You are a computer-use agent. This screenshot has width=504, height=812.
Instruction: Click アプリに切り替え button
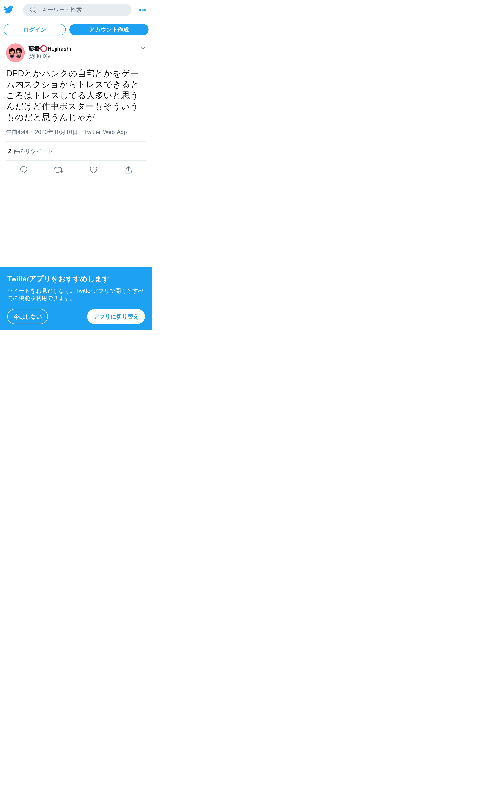point(116,316)
